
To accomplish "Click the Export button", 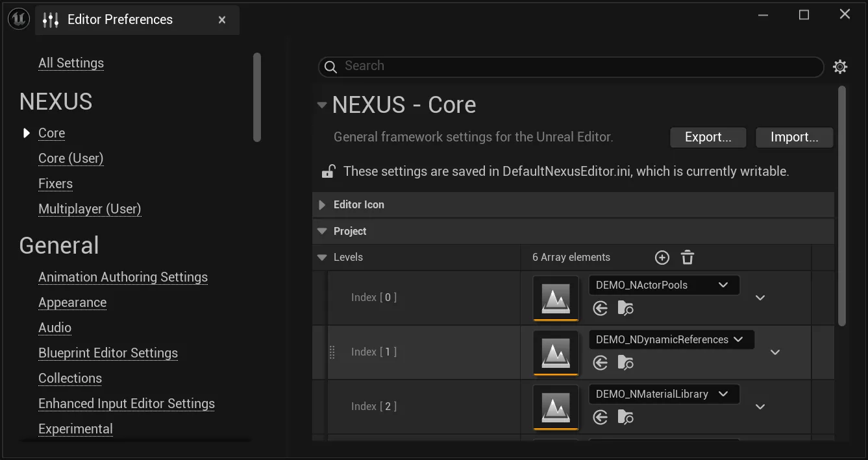I will [708, 137].
